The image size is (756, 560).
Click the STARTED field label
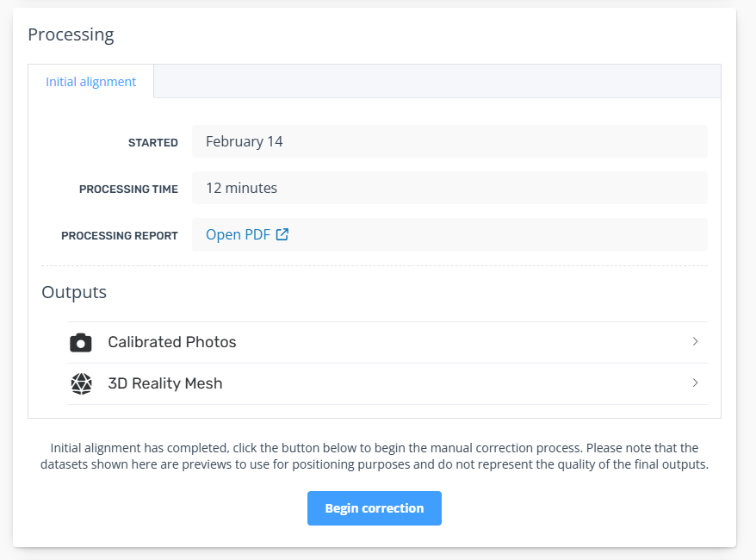click(153, 143)
